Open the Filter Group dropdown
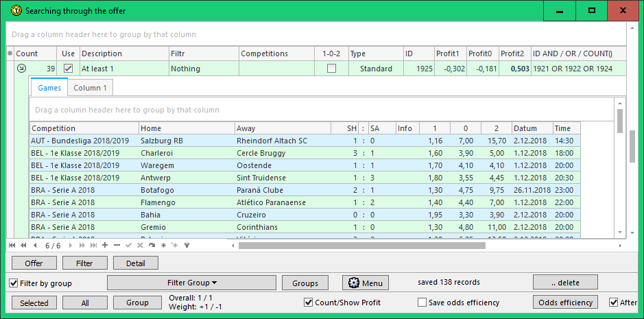This screenshot has width=644, height=319. point(191,283)
